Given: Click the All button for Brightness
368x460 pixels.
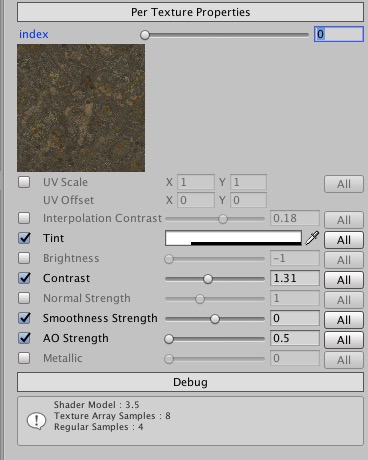Looking at the screenshot, I should pyautogui.click(x=344, y=260).
